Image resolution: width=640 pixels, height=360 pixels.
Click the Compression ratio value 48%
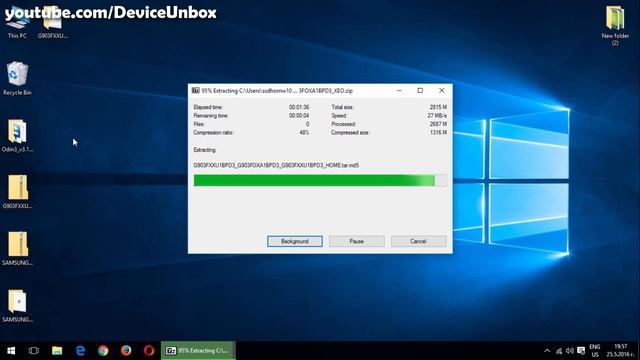tap(304, 133)
